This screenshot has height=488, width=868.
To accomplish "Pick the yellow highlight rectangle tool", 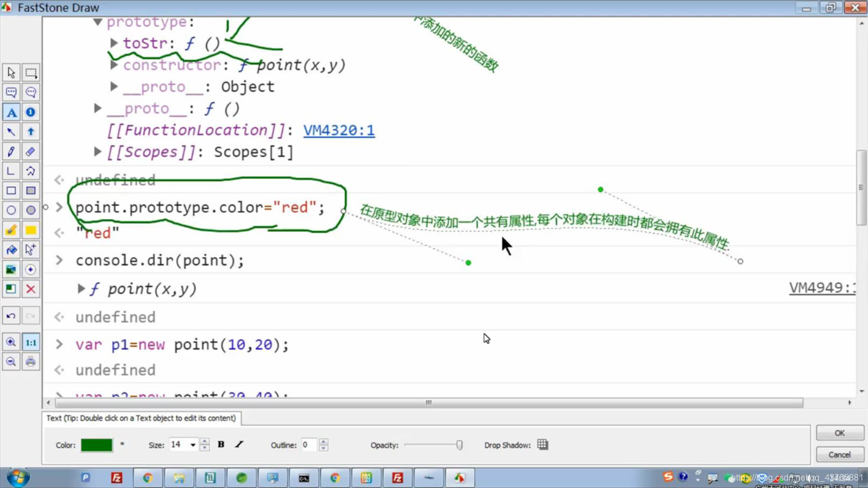I will (x=31, y=230).
